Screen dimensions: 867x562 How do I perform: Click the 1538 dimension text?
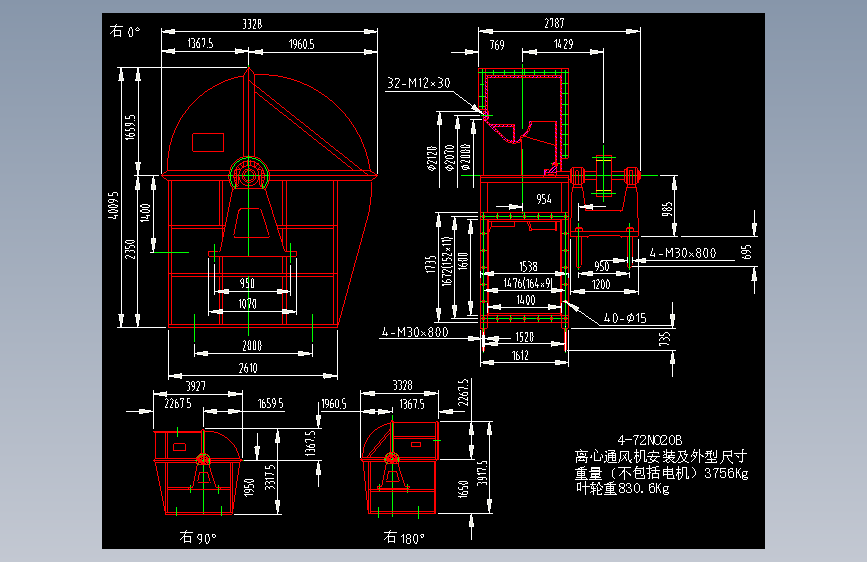coord(528,267)
